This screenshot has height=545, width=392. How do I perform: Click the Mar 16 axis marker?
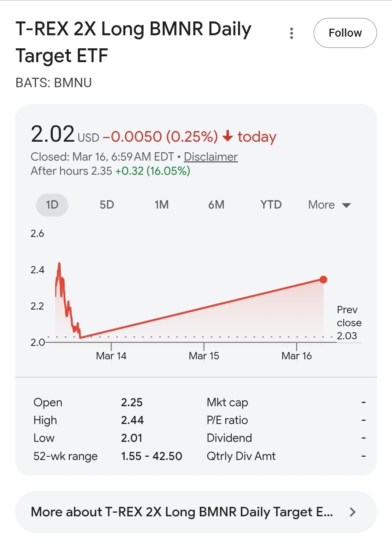[x=296, y=356]
